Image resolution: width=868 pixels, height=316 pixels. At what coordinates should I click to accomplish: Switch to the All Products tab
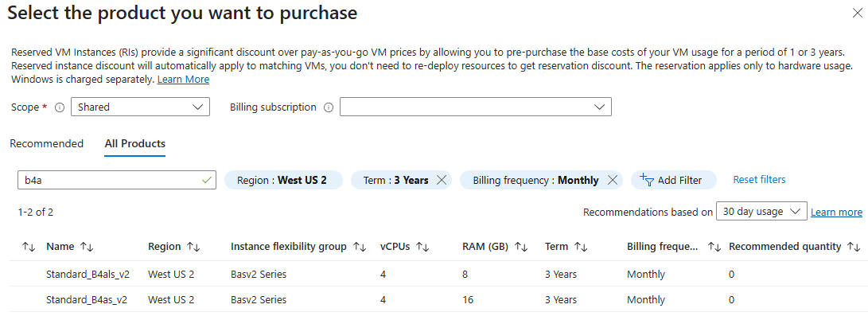[135, 144]
